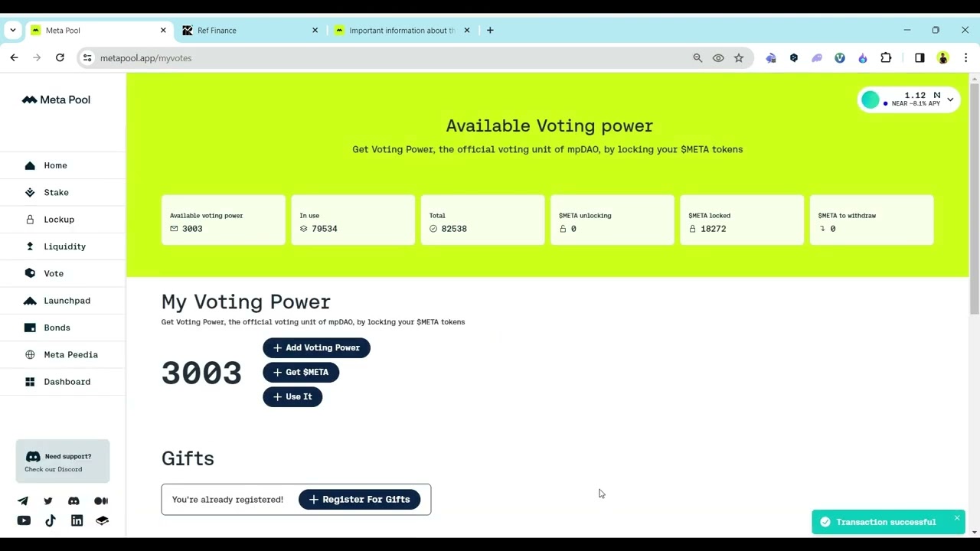Bookmark this page with star icon
The height and width of the screenshot is (551, 980).
[x=739, y=58]
